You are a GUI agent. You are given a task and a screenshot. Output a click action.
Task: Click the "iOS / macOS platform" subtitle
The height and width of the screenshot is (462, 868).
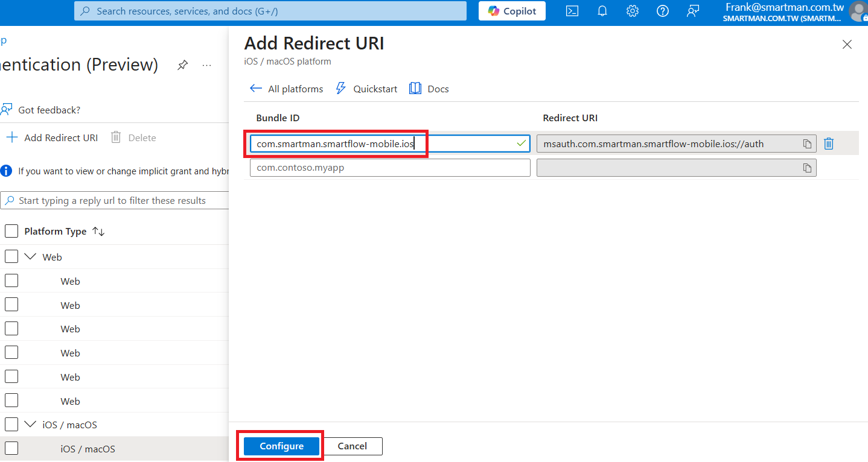coord(287,62)
